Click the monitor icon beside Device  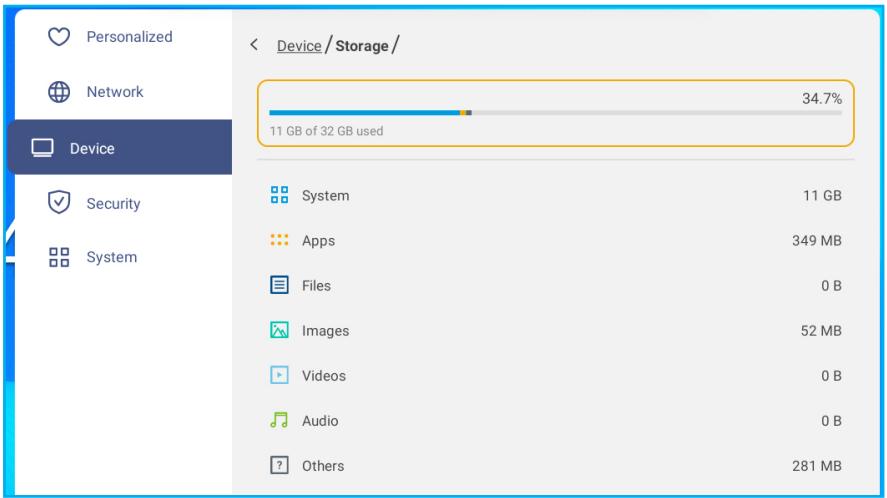(x=42, y=148)
